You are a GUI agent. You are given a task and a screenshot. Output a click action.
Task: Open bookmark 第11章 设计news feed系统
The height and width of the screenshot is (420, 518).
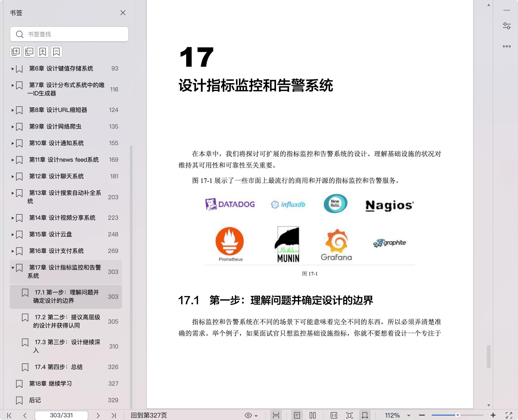64,160
